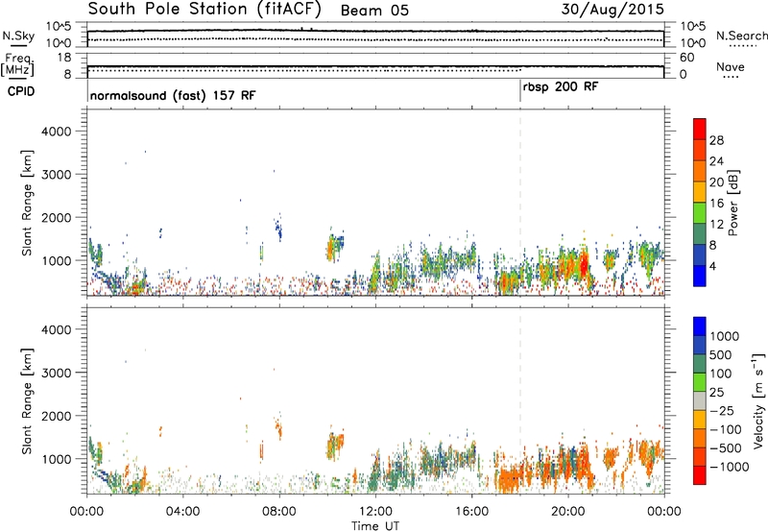This screenshot has width=768, height=532.
Task: Click the gray segment of the velocity colorbar
Action: 700,400
